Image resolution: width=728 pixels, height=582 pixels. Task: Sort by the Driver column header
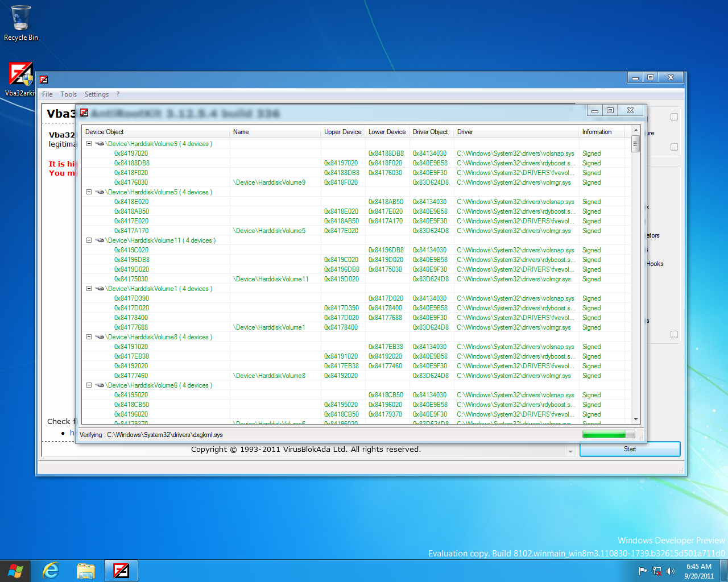(516, 132)
